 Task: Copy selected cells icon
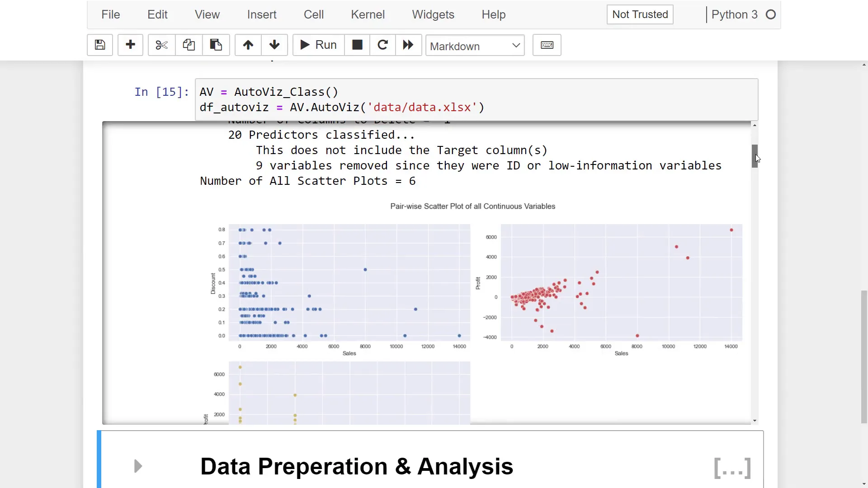coord(189,45)
